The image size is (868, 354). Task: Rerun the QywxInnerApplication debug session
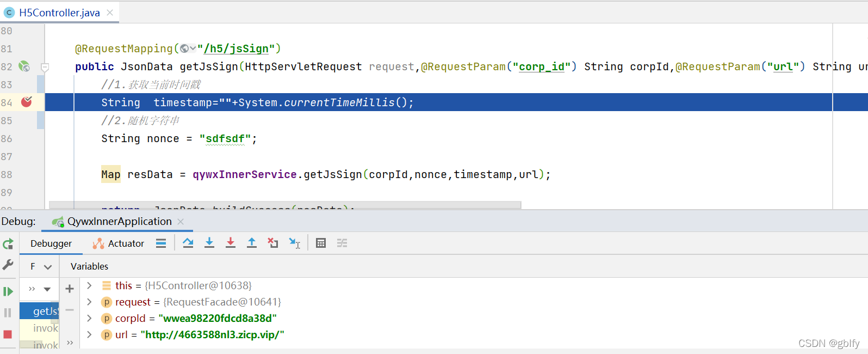click(x=8, y=244)
